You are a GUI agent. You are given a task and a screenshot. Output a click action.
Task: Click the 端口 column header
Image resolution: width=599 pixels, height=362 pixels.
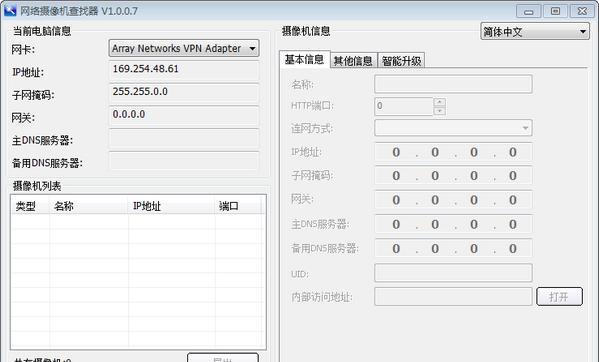point(238,206)
